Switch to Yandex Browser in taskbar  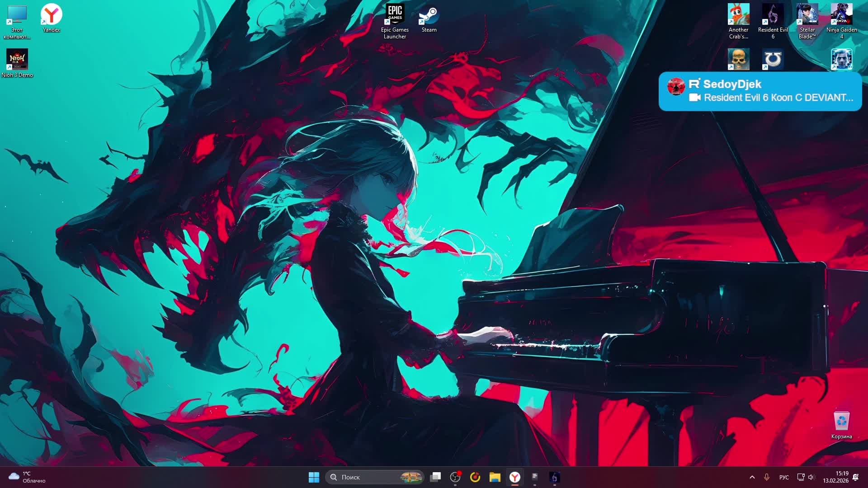pos(515,477)
